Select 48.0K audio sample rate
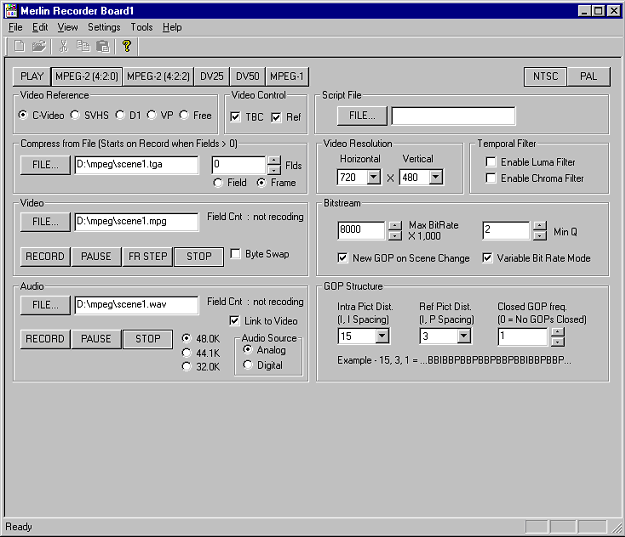This screenshot has height=537, width=625. coord(201,338)
